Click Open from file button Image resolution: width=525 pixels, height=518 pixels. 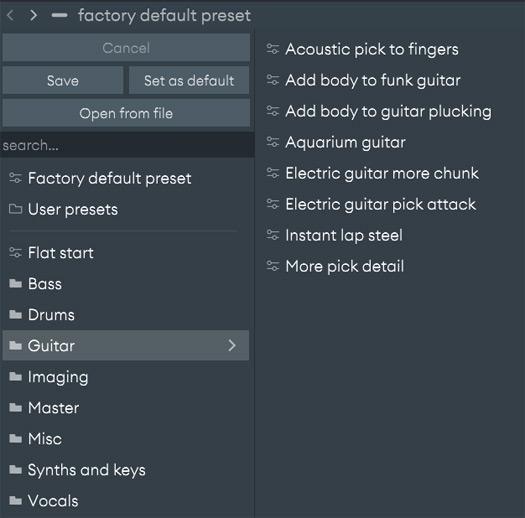[126, 113]
